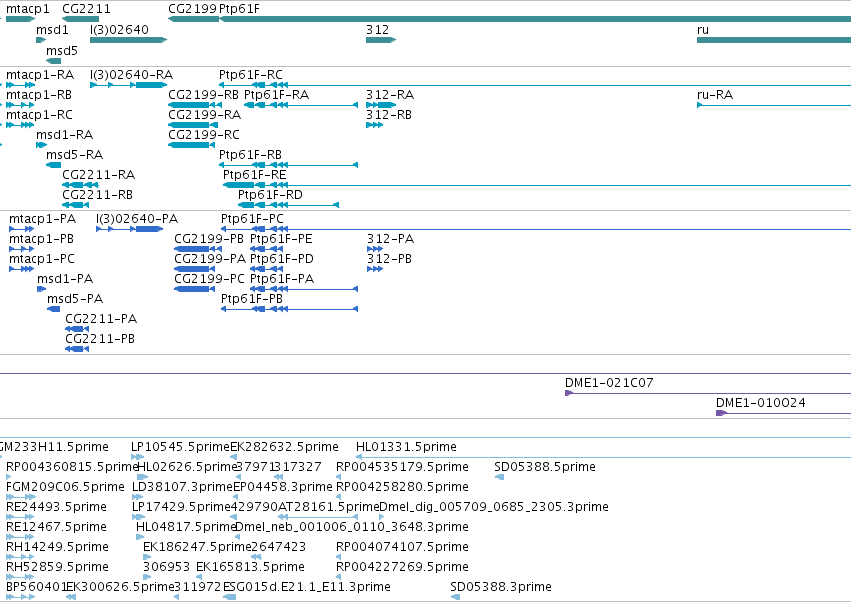Image resolution: width=851 pixels, height=602 pixels.
Task: Click the 312-PA protein label
Action: (390, 239)
